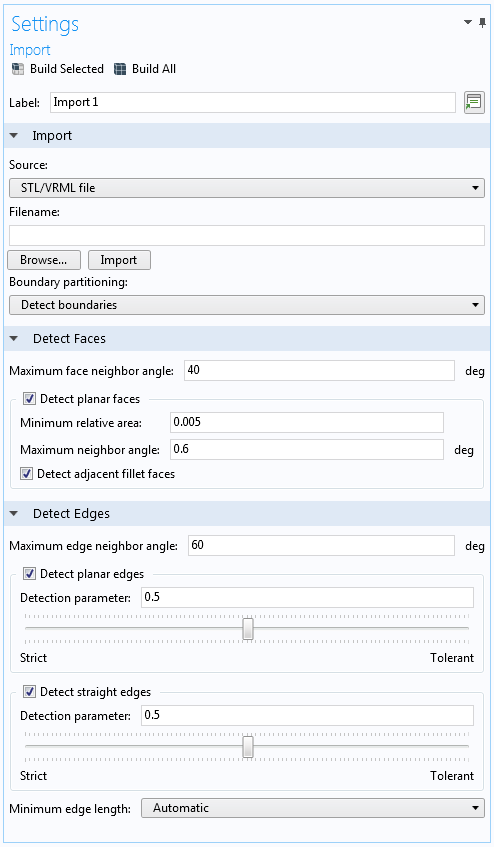Open Boundary partitioning dropdown
Screen dimensions: 494x847
click(247, 305)
